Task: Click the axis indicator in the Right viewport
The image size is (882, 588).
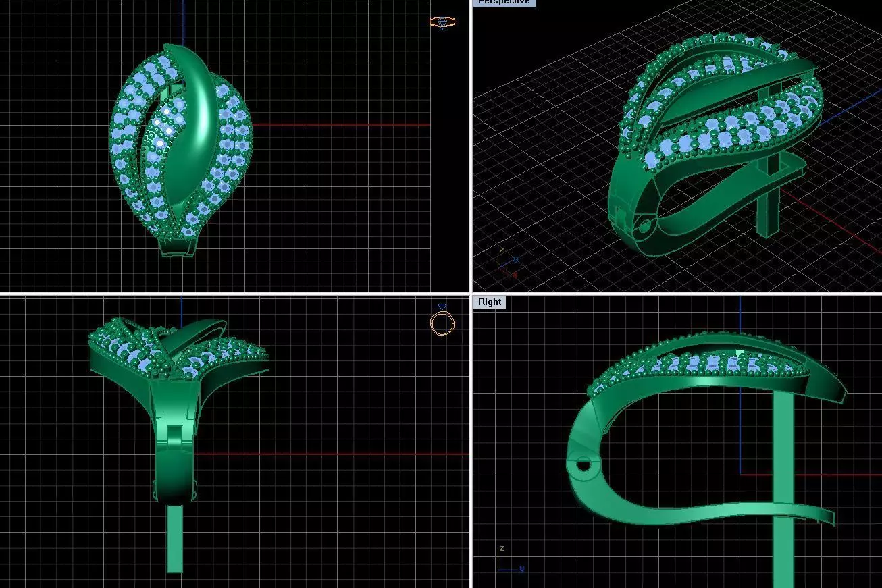Action: (510, 558)
